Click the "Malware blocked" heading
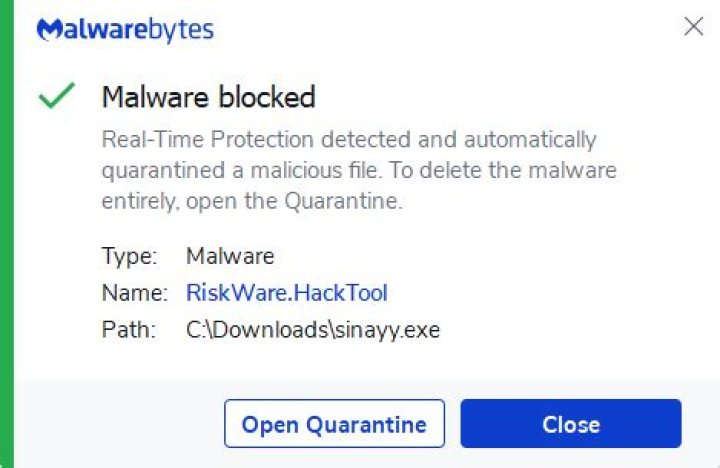Screen dimensions: 720x468 pos(208,97)
